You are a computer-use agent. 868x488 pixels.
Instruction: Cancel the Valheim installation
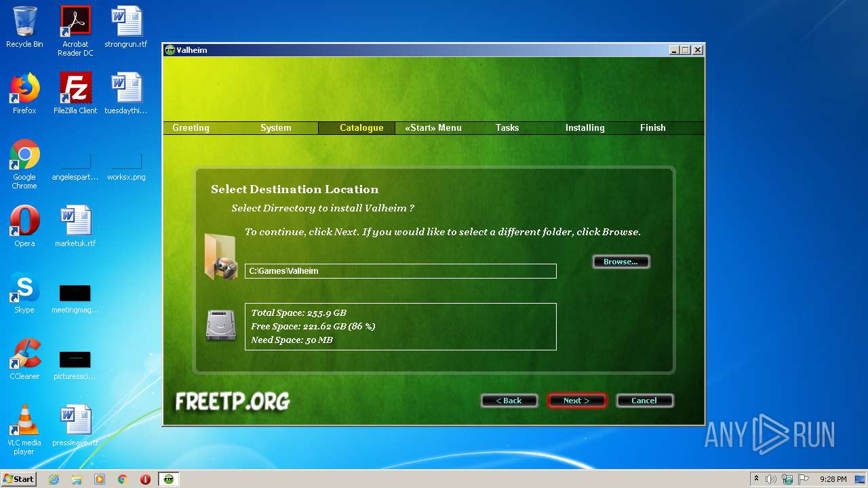click(644, 401)
